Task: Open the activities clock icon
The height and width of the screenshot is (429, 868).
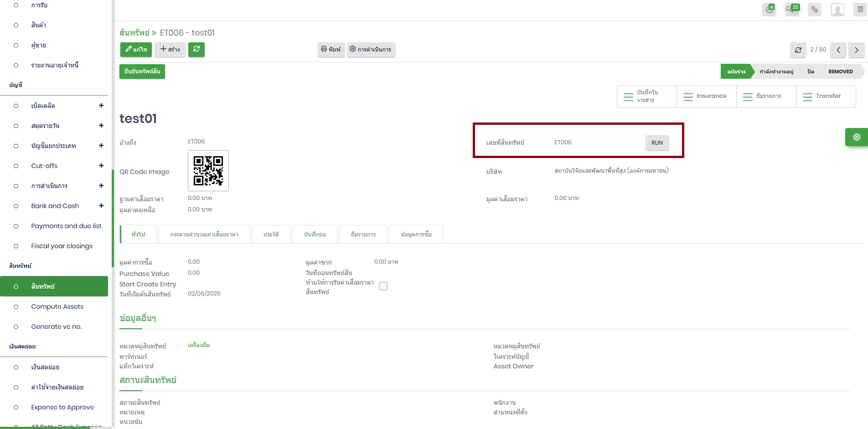Action: pos(769,10)
